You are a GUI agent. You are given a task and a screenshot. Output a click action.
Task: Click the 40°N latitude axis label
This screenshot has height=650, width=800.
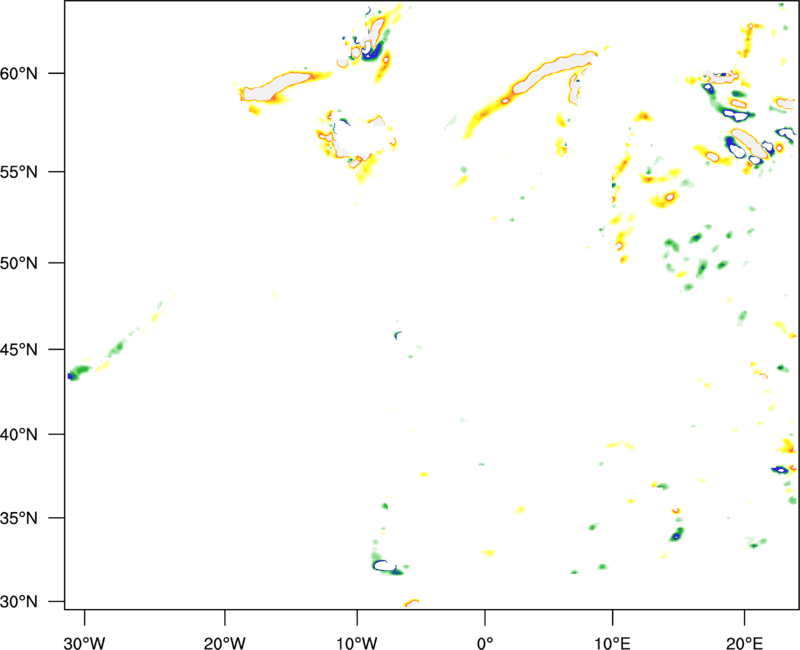19,435
